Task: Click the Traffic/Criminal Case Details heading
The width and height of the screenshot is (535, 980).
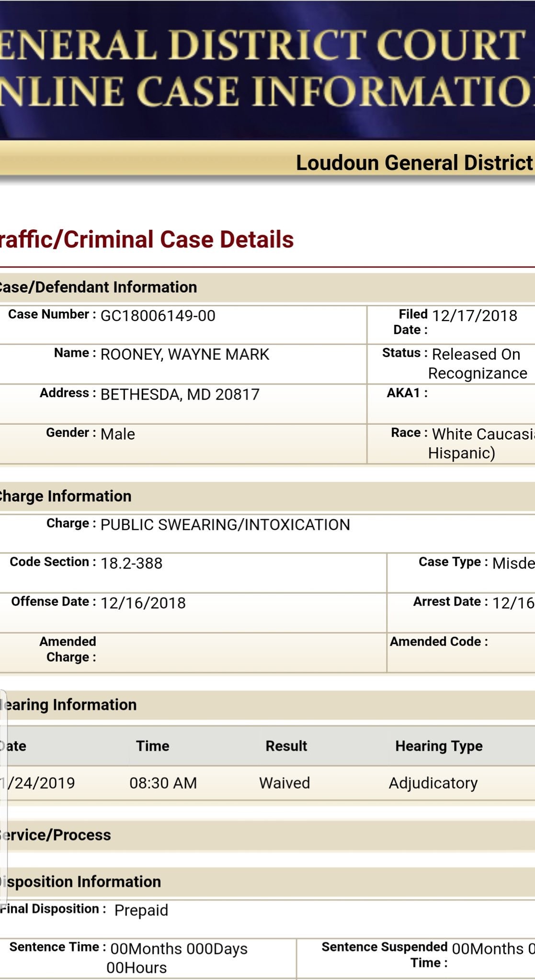Action: pos(147,240)
